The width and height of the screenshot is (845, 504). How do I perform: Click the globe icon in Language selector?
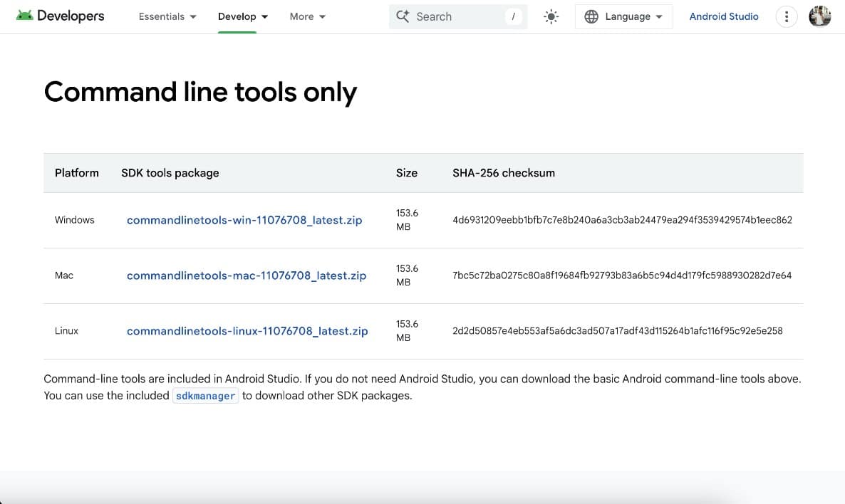point(591,16)
